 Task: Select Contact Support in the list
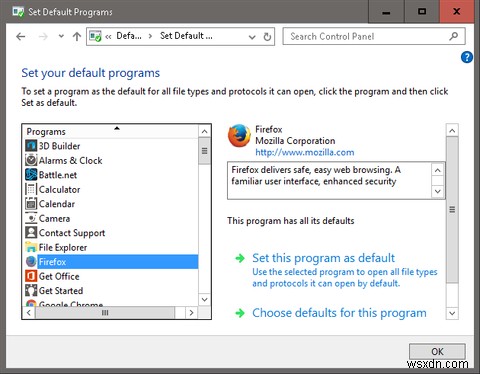click(72, 233)
